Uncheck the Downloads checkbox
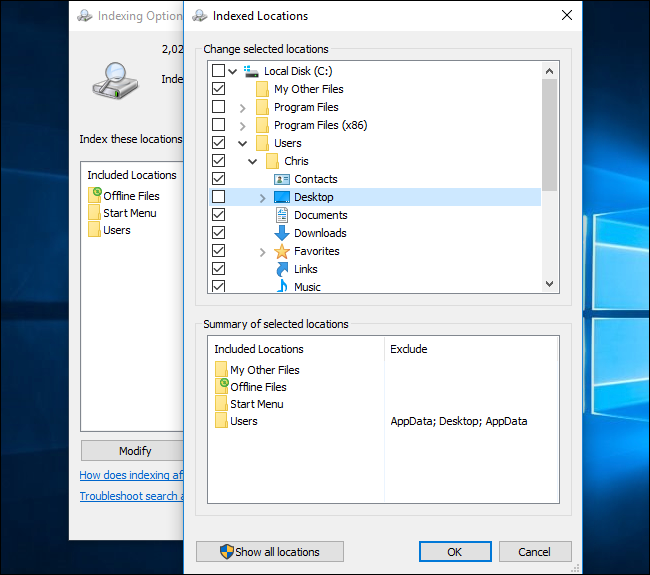Image resolution: width=650 pixels, height=575 pixels. (x=218, y=233)
